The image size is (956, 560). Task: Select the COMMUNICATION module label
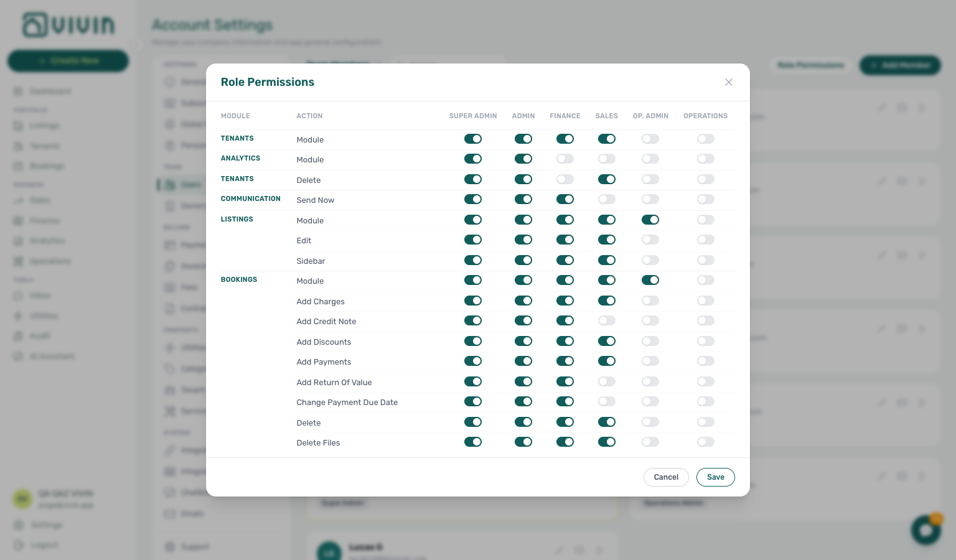[x=251, y=198]
